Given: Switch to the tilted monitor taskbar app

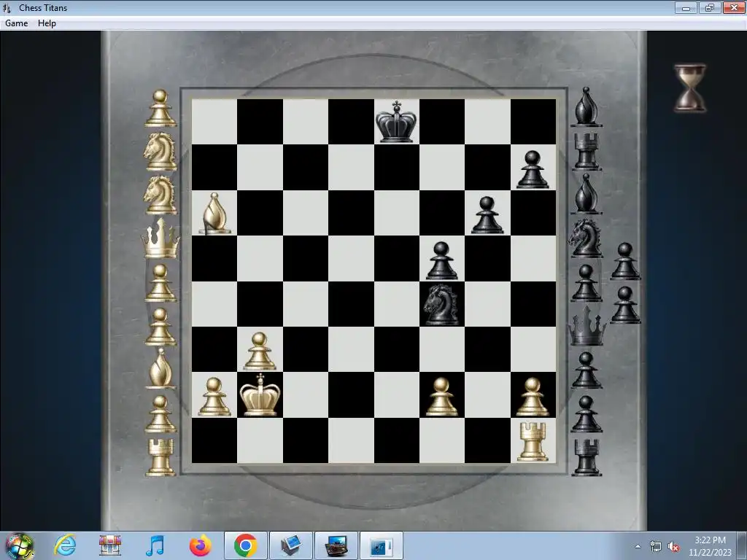Looking at the screenshot, I should click(290, 545).
